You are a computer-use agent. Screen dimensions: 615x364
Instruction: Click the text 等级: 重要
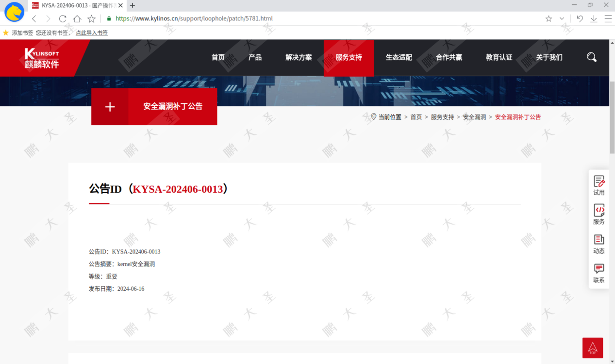103,277
